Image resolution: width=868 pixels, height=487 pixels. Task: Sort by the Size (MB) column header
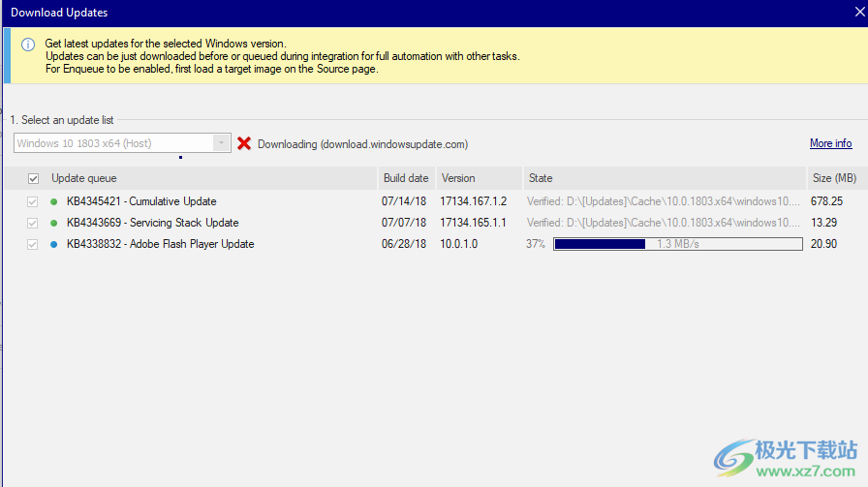click(837, 178)
